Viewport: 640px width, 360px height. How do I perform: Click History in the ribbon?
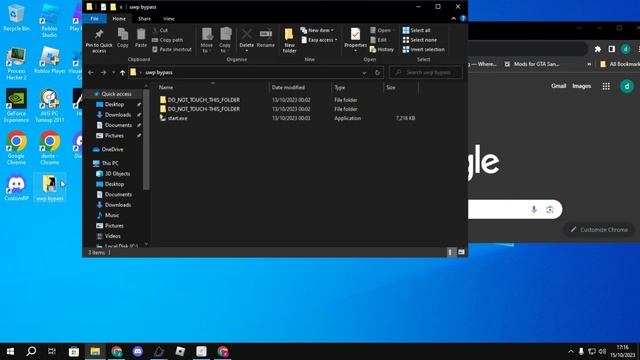click(382, 49)
